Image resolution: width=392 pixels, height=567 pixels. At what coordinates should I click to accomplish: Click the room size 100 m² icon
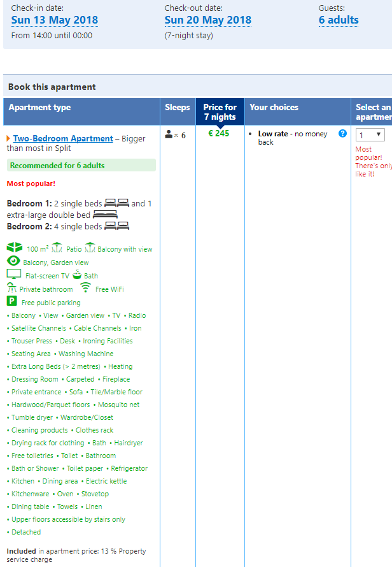click(x=14, y=248)
